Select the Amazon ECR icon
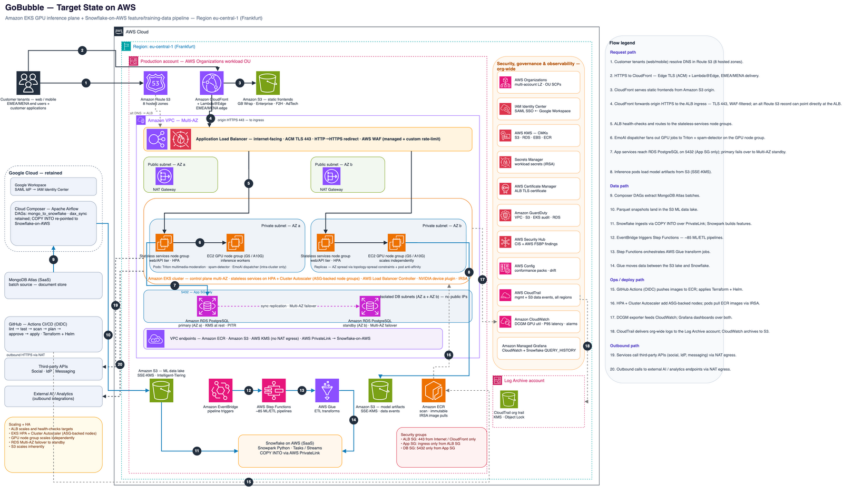Viewport: 843px width, 504px height. tap(434, 391)
